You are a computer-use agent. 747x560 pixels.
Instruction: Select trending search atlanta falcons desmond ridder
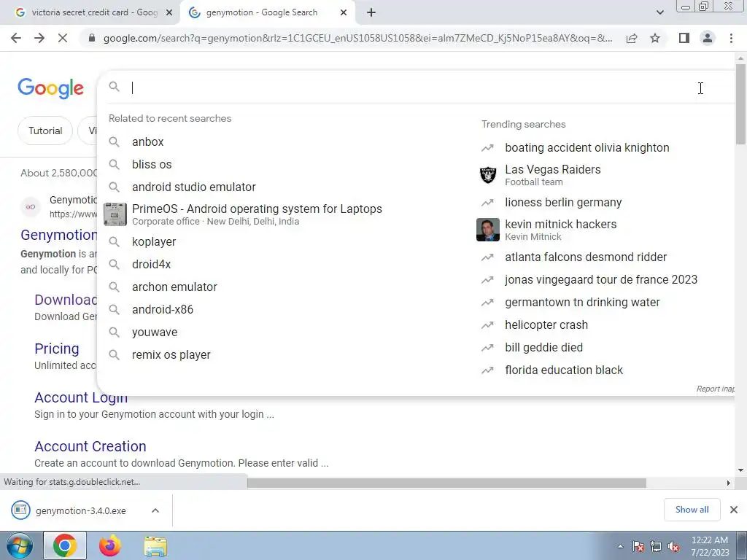(586, 257)
